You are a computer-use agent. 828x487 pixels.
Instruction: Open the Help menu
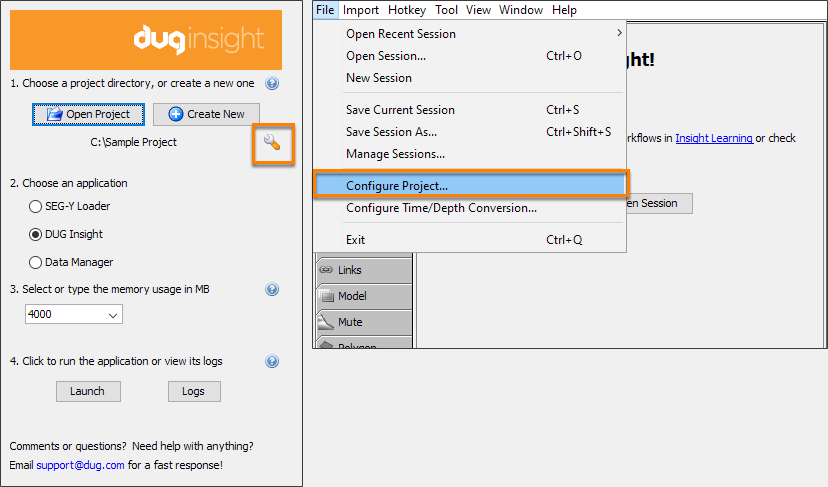[564, 10]
